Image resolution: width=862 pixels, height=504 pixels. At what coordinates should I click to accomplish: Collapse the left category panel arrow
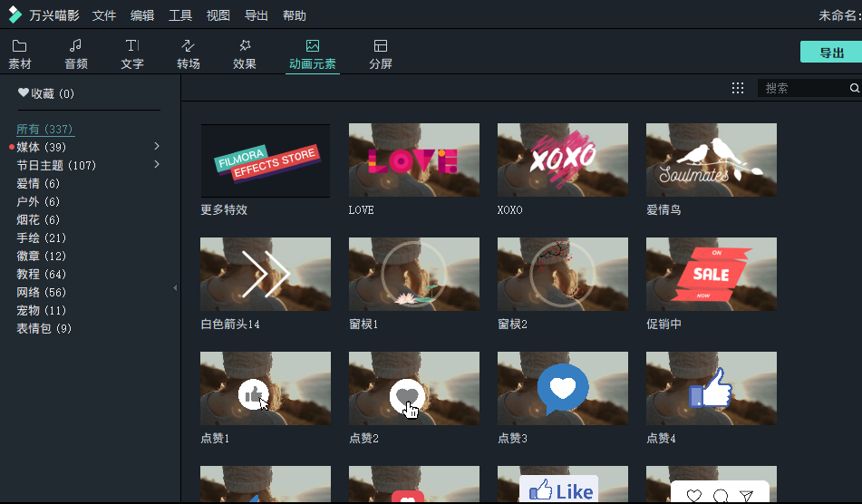[x=175, y=287]
